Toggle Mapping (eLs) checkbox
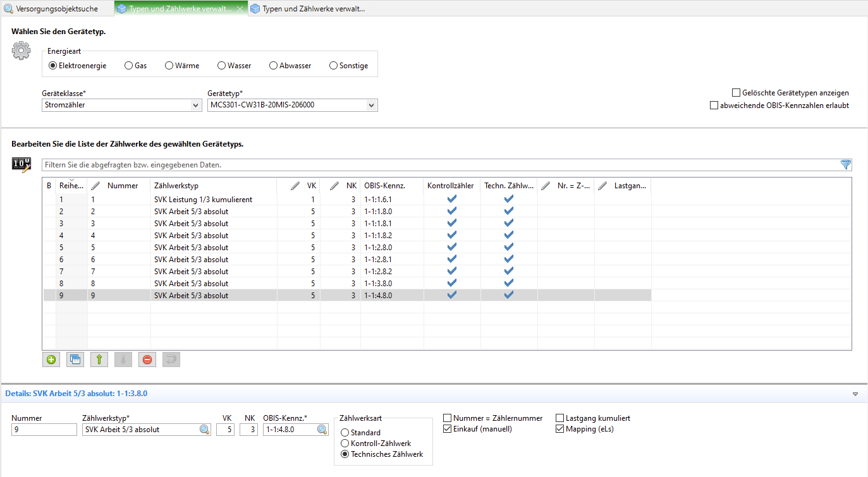 [x=559, y=429]
